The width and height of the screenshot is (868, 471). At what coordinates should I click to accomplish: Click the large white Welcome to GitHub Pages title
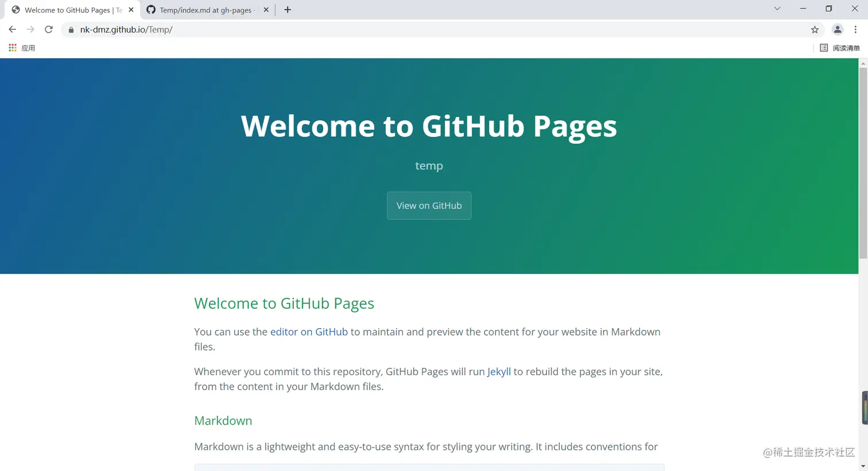click(429, 126)
